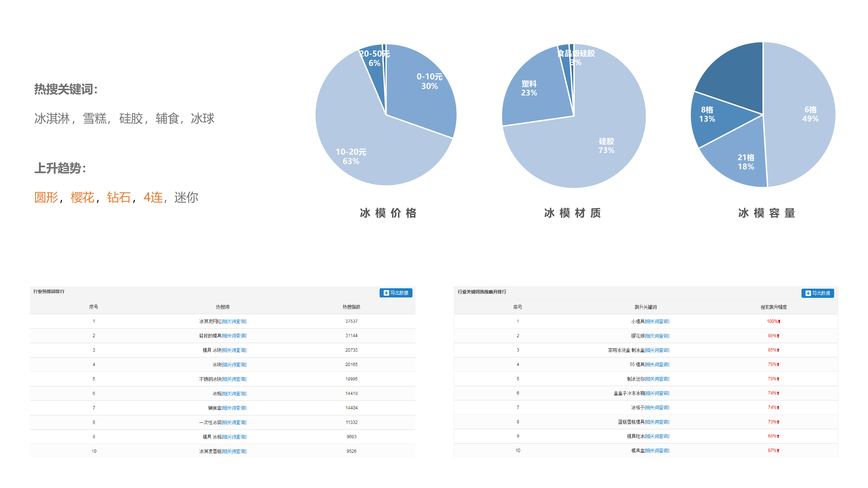Click the 热搜指数 column header
The width and height of the screenshot is (868, 488).
pyautogui.click(x=351, y=307)
